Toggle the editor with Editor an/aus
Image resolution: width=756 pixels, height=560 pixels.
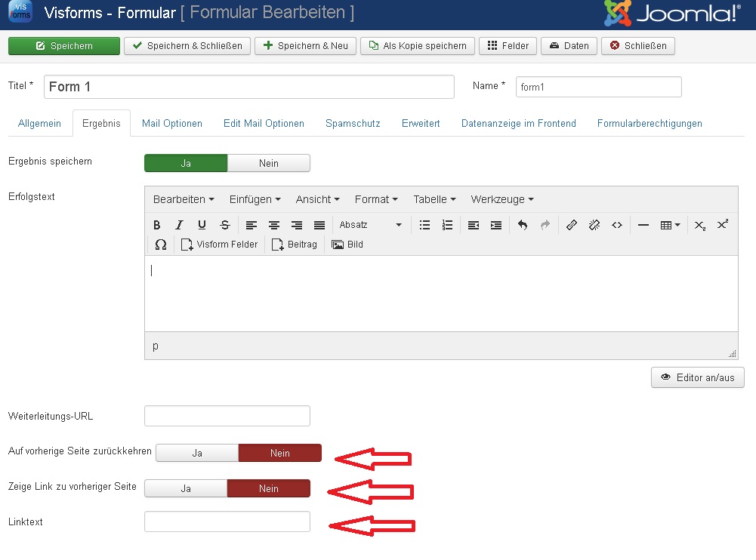(696, 377)
